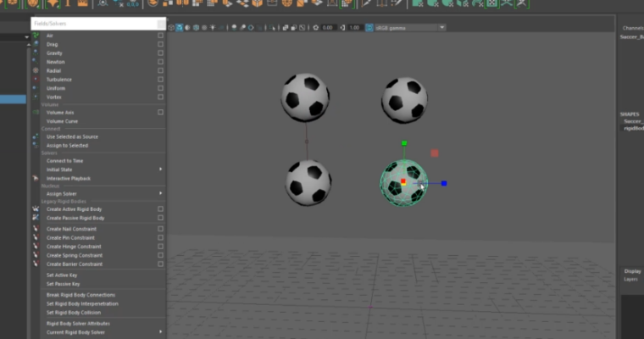
Task: Open the Drag field option box
Action: [161, 44]
